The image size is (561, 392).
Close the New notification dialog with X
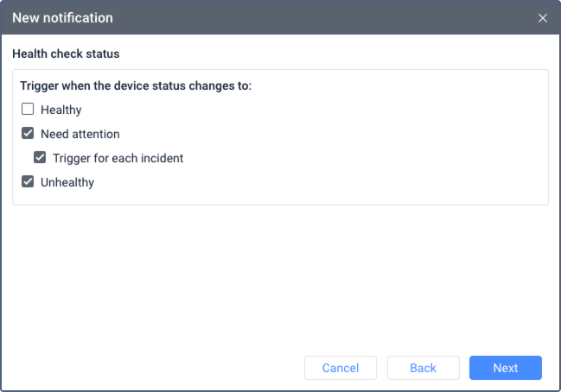point(543,18)
